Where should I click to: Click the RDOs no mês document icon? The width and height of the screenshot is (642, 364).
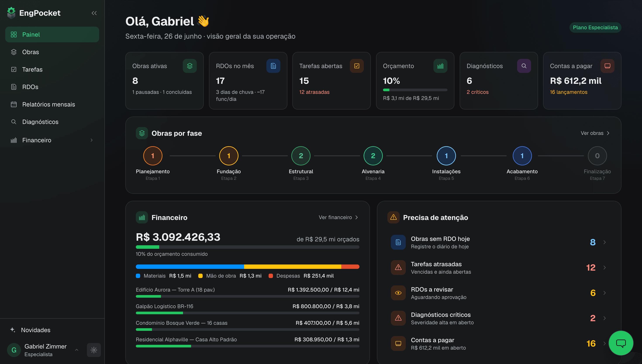click(273, 66)
